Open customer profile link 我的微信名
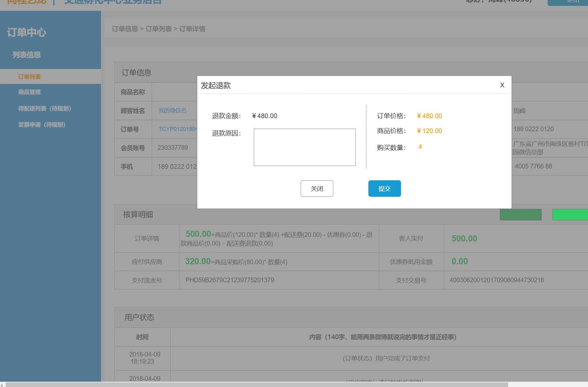 pos(173,111)
